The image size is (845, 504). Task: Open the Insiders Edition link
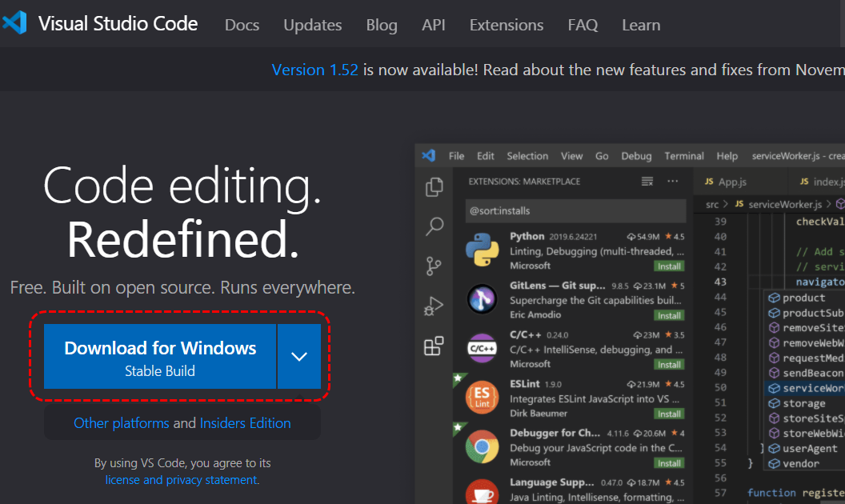(245, 423)
